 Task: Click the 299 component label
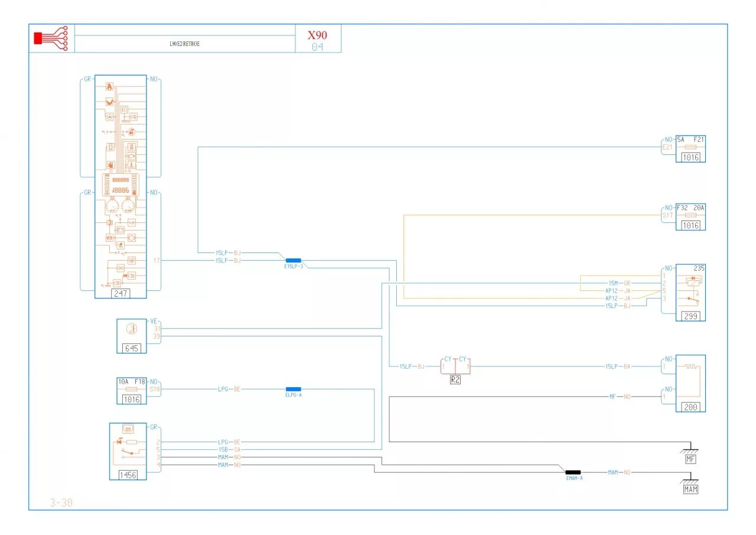pyautogui.click(x=690, y=316)
